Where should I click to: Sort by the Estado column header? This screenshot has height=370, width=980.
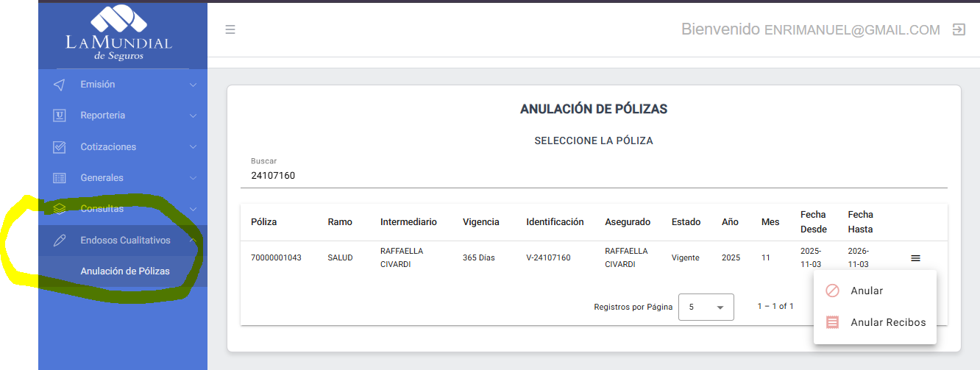point(686,222)
